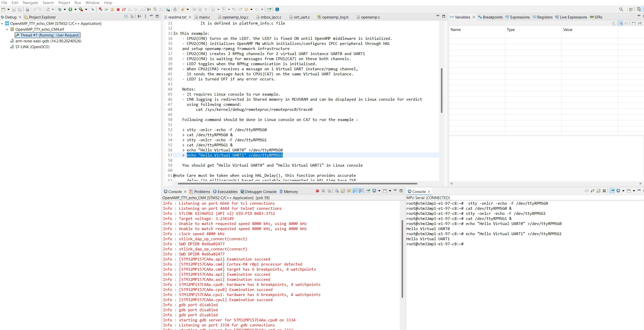Collapse the OpenAMP_TTY_echo_CM4.elf tree node

tap(7, 29)
